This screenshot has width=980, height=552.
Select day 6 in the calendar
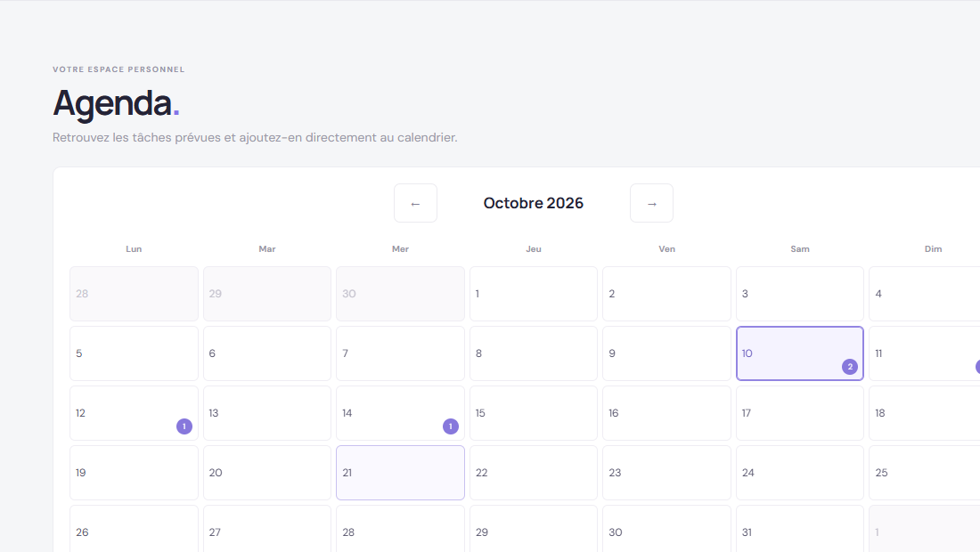pyautogui.click(x=267, y=353)
